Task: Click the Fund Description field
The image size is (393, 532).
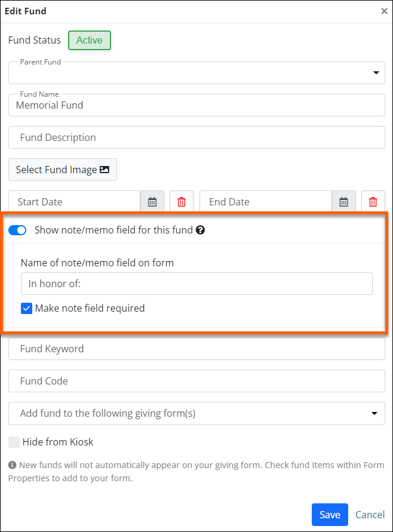Action: pyautogui.click(x=196, y=137)
